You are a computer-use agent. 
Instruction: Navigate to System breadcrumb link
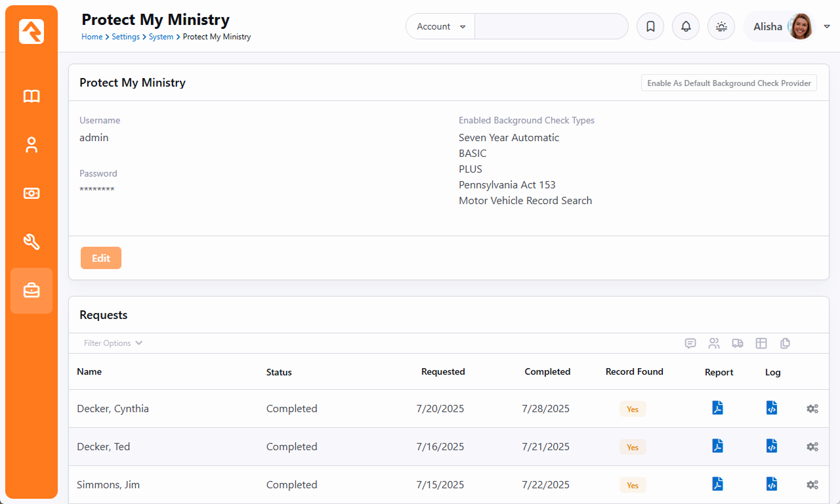tap(161, 37)
